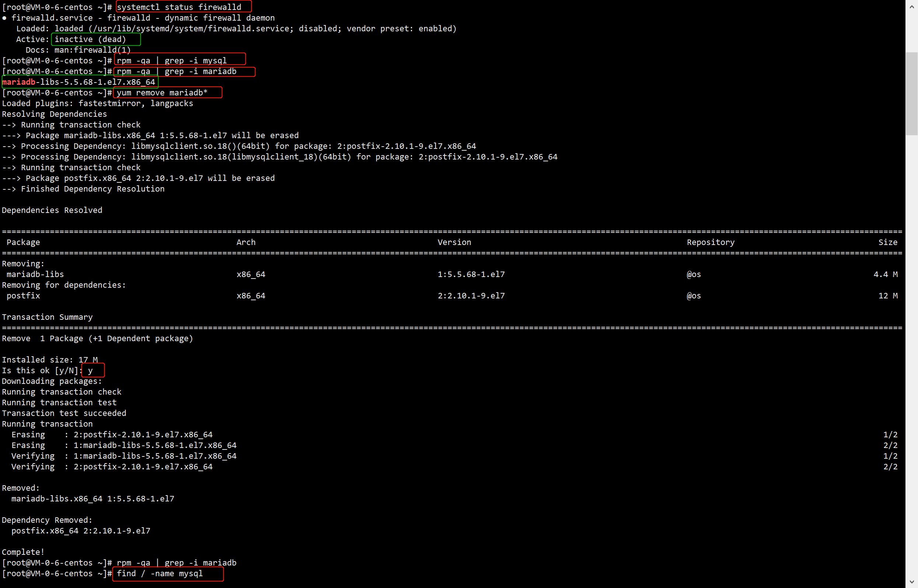Click the scrollbar up arrow

pyautogui.click(x=911, y=7)
